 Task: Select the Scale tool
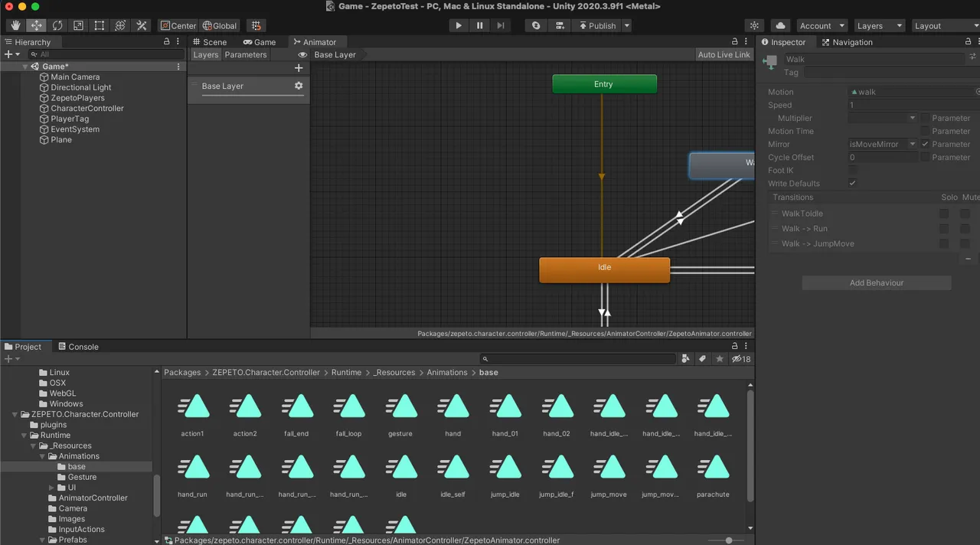tap(78, 25)
